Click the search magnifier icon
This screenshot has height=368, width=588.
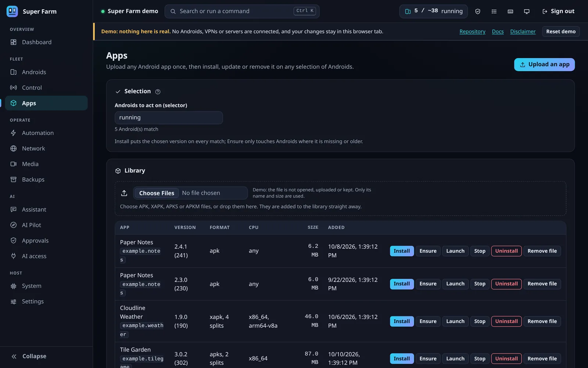coord(173,11)
